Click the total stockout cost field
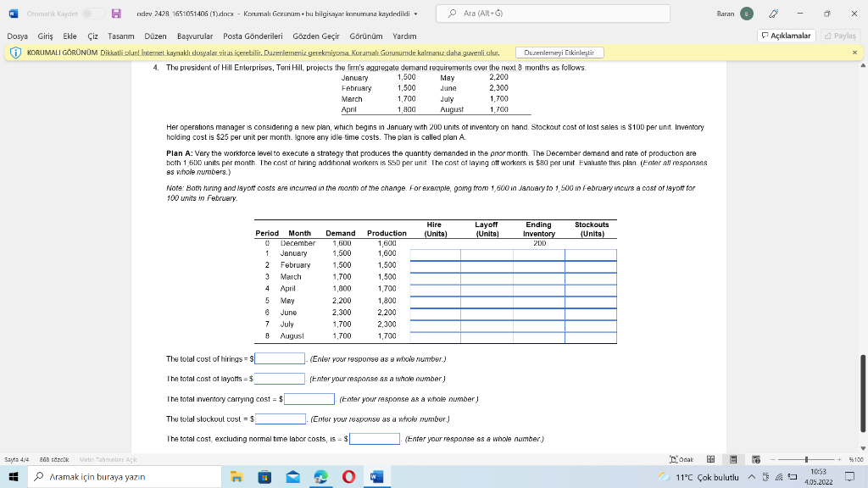 pyautogui.click(x=280, y=419)
